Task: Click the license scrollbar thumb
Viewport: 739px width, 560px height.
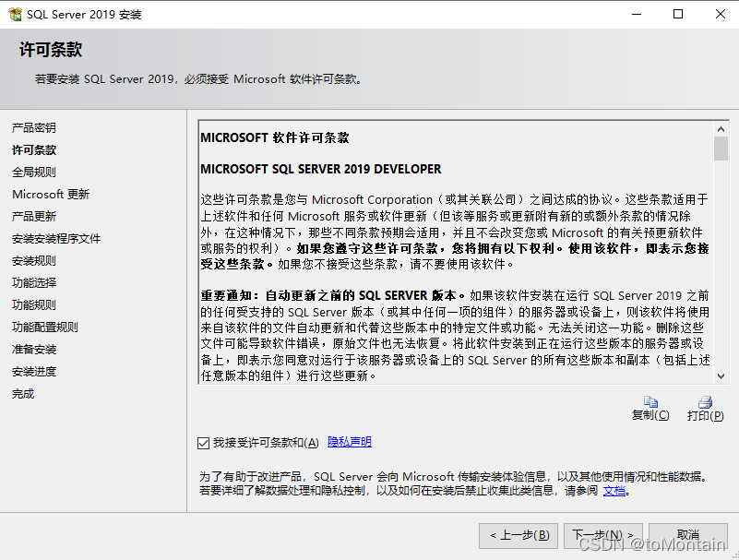Action: [x=721, y=149]
